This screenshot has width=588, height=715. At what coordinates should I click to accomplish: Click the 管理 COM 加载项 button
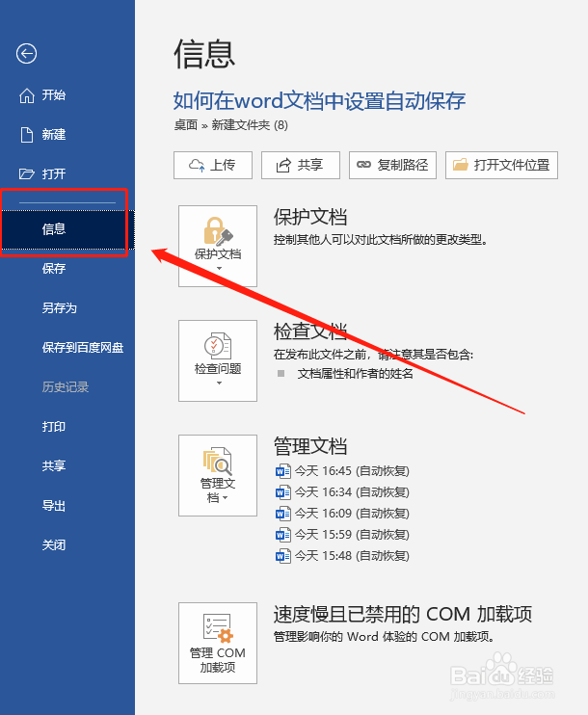pyautogui.click(x=218, y=643)
